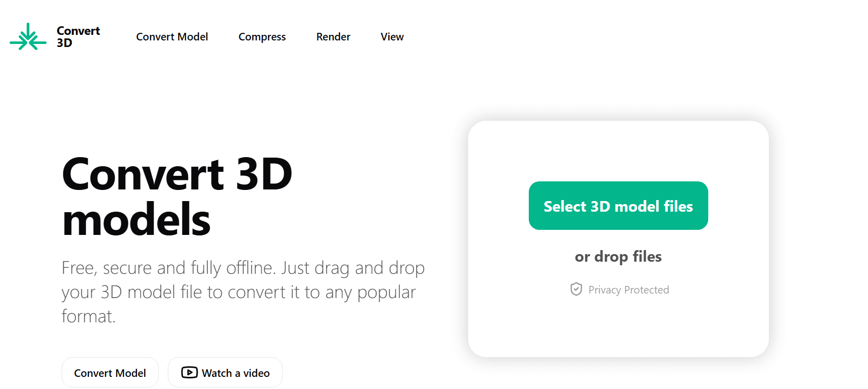Open the Compress page from top navigation
Image resolution: width=868 pixels, height=389 pixels.
pos(262,37)
